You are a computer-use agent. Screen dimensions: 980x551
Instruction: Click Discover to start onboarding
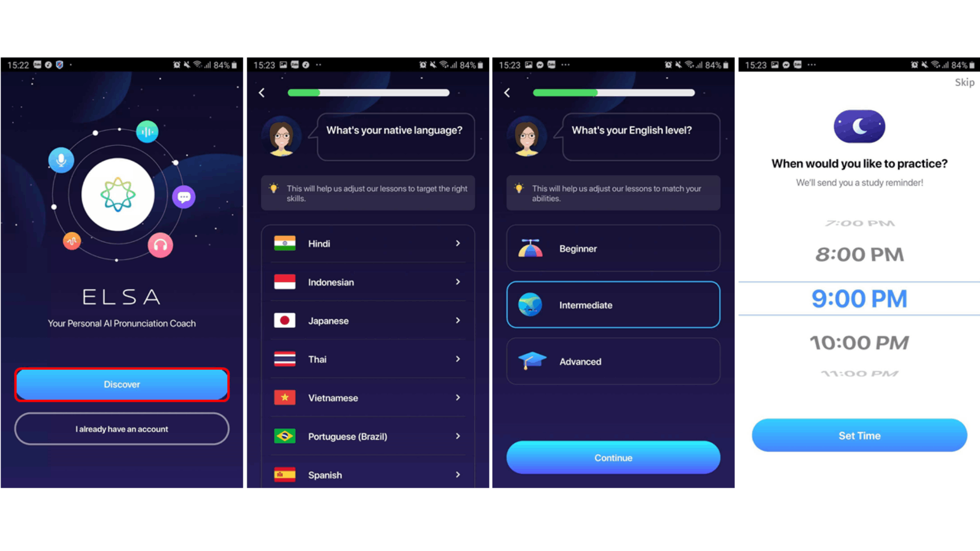point(121,384)
